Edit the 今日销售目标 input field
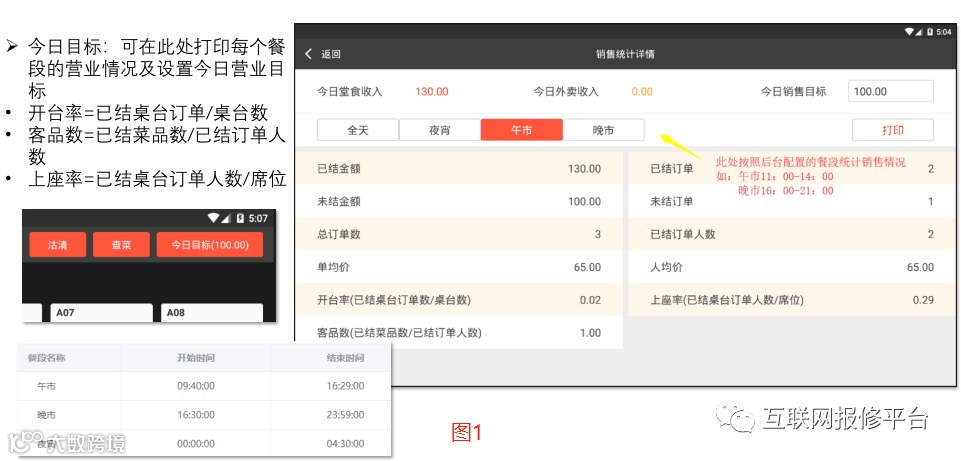This screenshot has height=461, width=961. [891, 91]
